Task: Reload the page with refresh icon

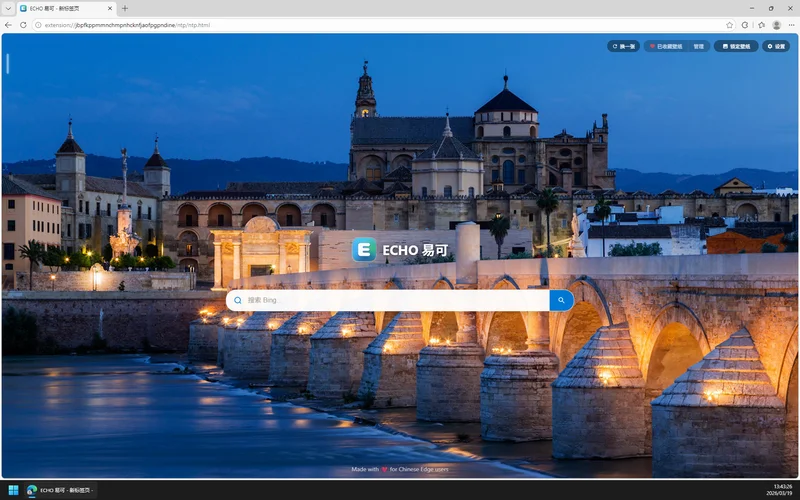Action: (x=23, y=24)
